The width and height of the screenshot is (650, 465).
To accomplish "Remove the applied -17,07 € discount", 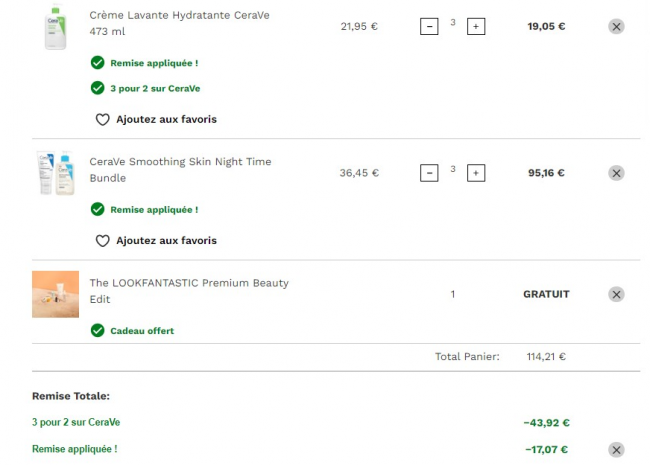I will point(616,450).
